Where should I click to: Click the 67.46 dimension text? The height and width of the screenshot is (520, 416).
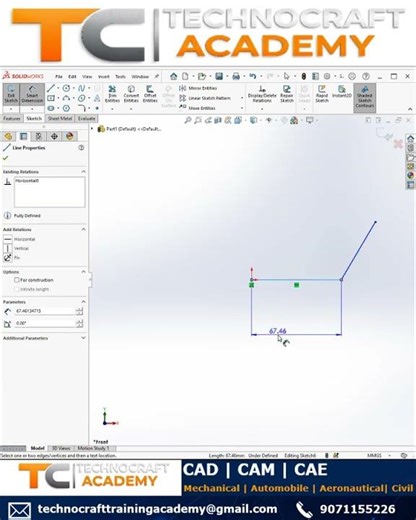[x=277, y=331]
